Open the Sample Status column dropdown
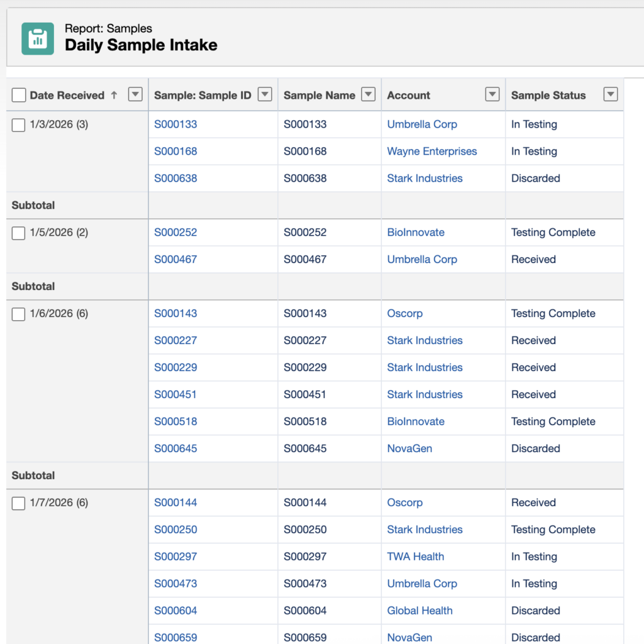Viewport: 644px width, 644px height. 611,94
